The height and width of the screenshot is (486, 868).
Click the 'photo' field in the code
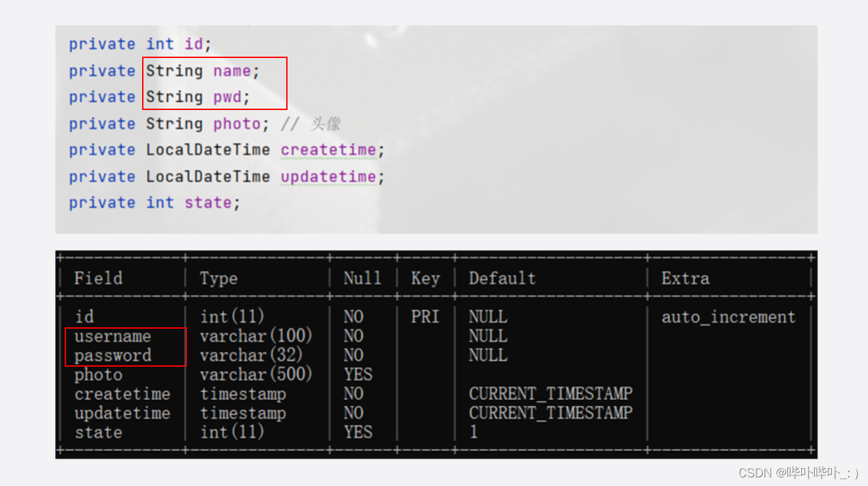pos(237,124)
